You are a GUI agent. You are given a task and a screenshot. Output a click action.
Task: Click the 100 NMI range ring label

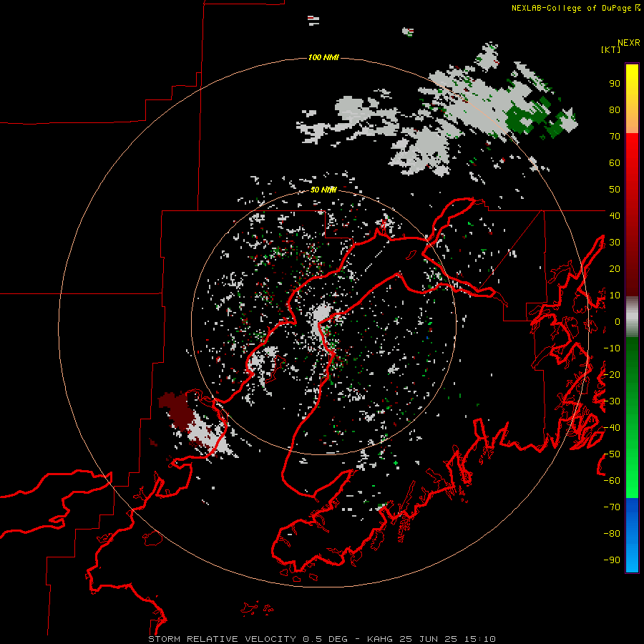click(323, 57)
